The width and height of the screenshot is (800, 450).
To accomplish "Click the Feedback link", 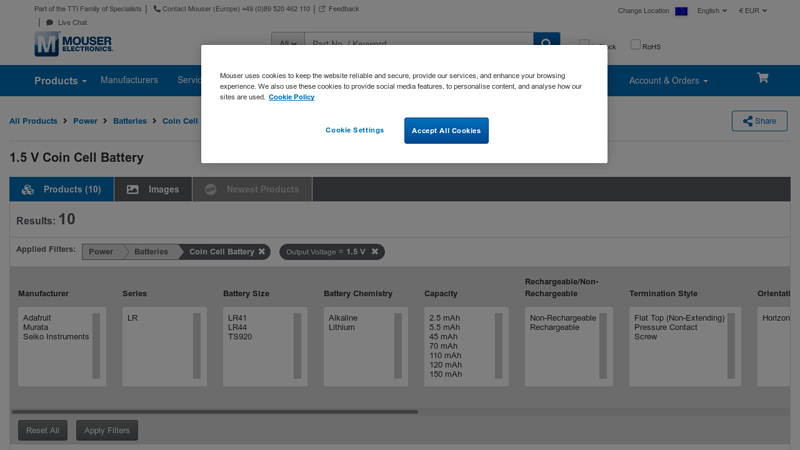I will tap(343, 9).
